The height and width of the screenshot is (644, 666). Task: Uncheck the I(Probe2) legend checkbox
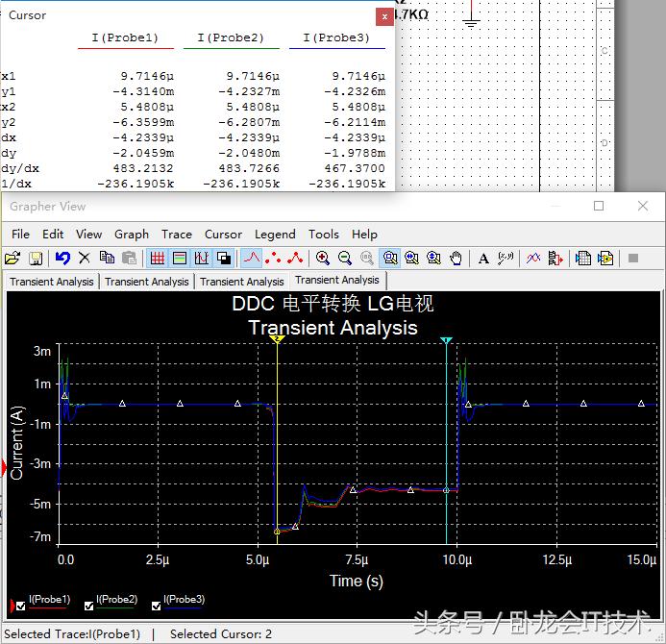point(88,607)
